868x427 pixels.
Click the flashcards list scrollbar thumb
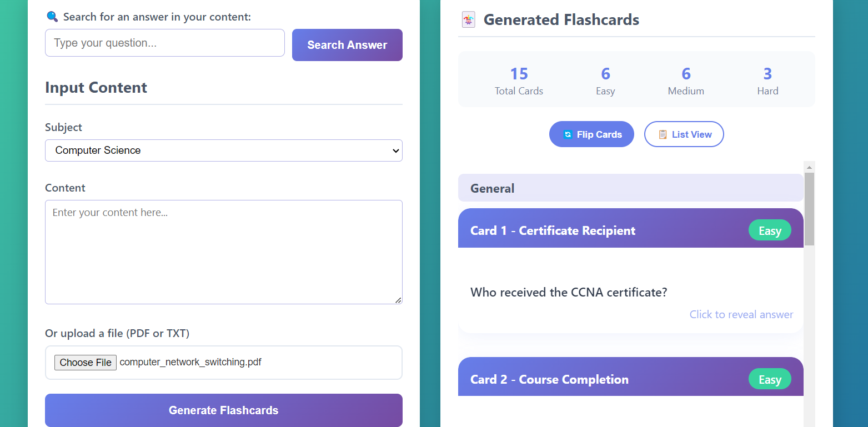(809, 209)
